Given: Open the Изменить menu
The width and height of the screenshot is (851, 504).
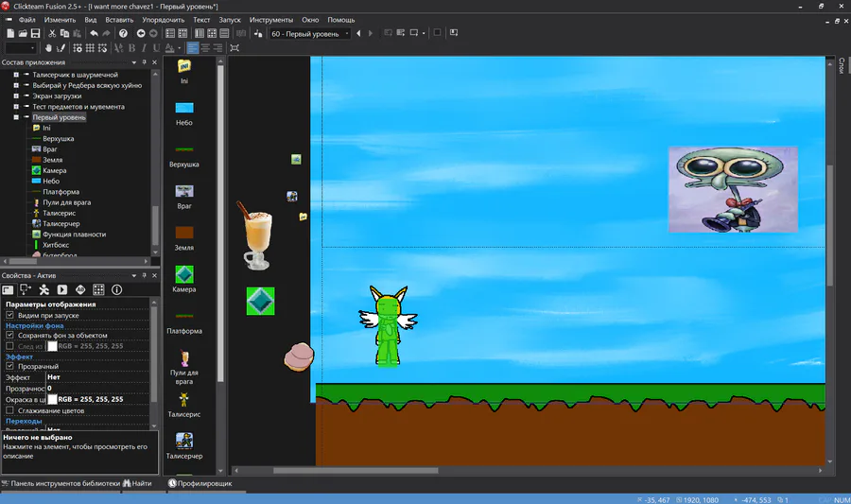Looking at the screenshot, I should 60,20.
